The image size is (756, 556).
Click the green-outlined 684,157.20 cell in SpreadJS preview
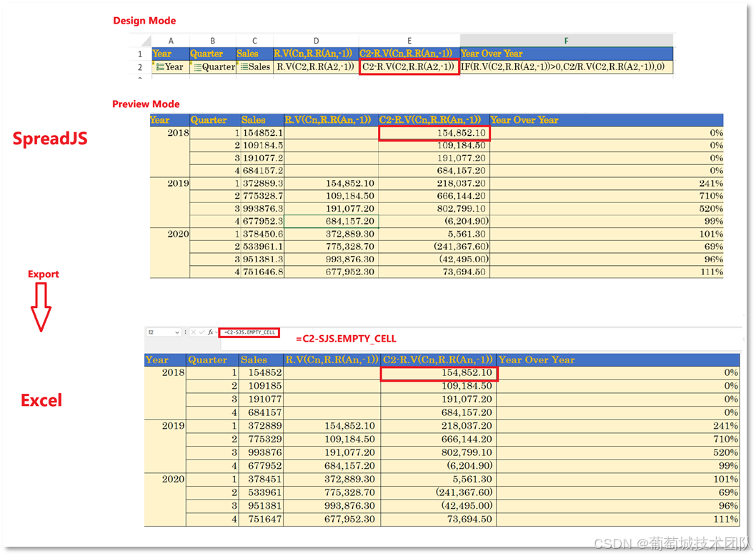tap(332, 222)
